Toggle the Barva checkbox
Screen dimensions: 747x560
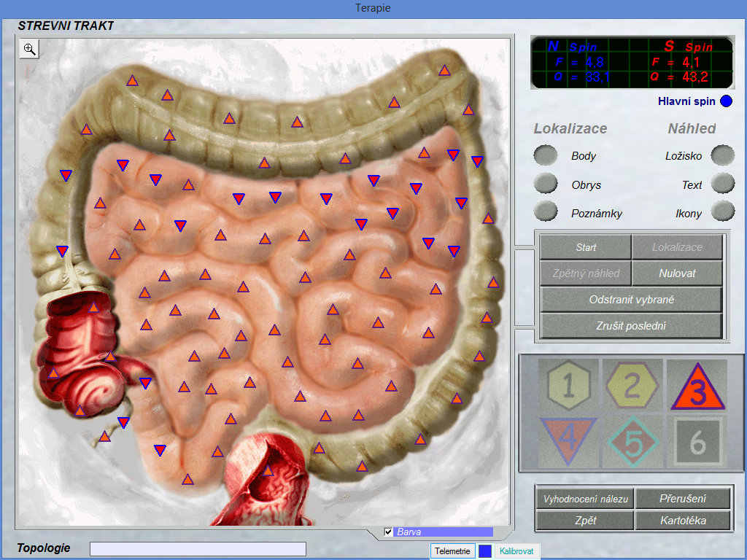(x=388, y=532)
